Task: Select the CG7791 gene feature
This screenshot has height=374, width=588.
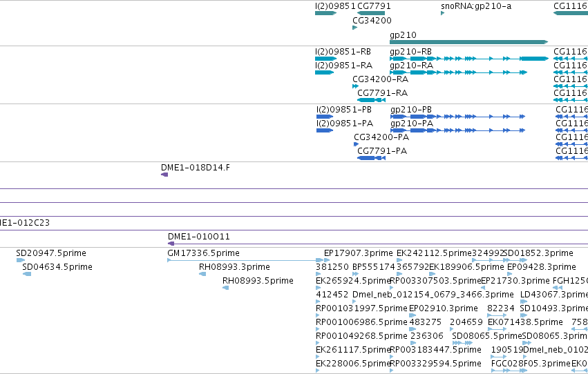Action: coord(371,13)
